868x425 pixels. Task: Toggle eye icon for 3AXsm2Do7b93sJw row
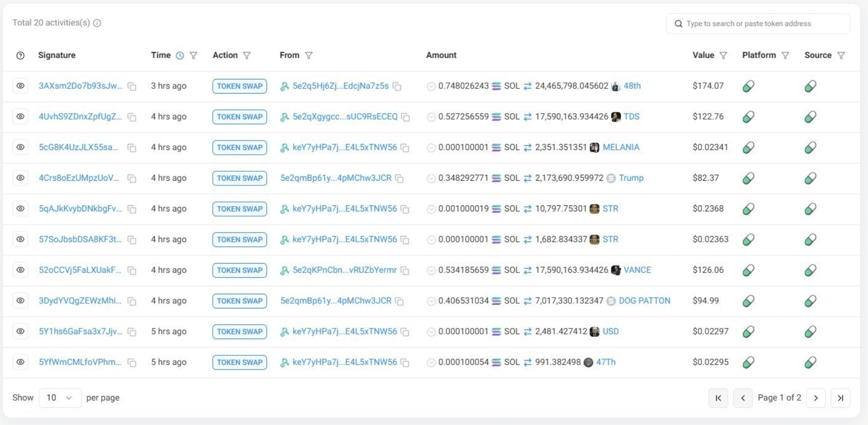coord(20,86)
